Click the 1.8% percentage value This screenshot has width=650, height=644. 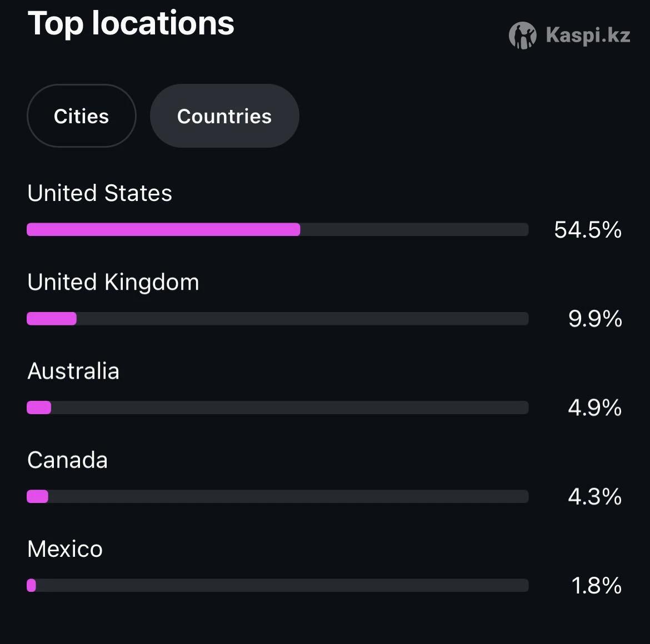point(596,585)
